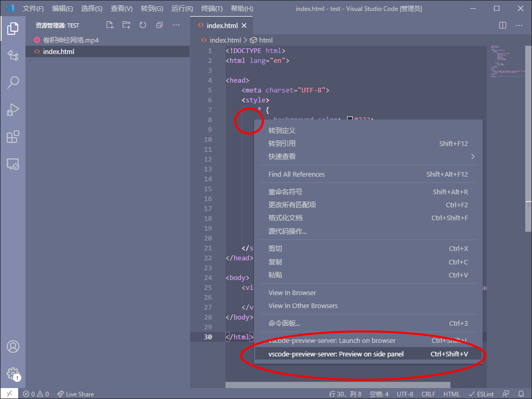532x399 pixels.
Task: Choose vscode-preview-server Preview on side panel
Action: coord(368,354)
